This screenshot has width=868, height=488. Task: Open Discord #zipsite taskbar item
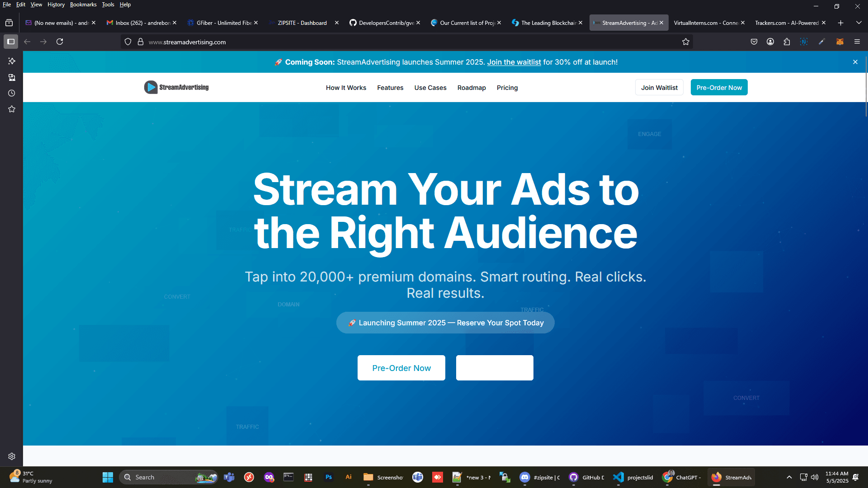(x=540, y=477)
